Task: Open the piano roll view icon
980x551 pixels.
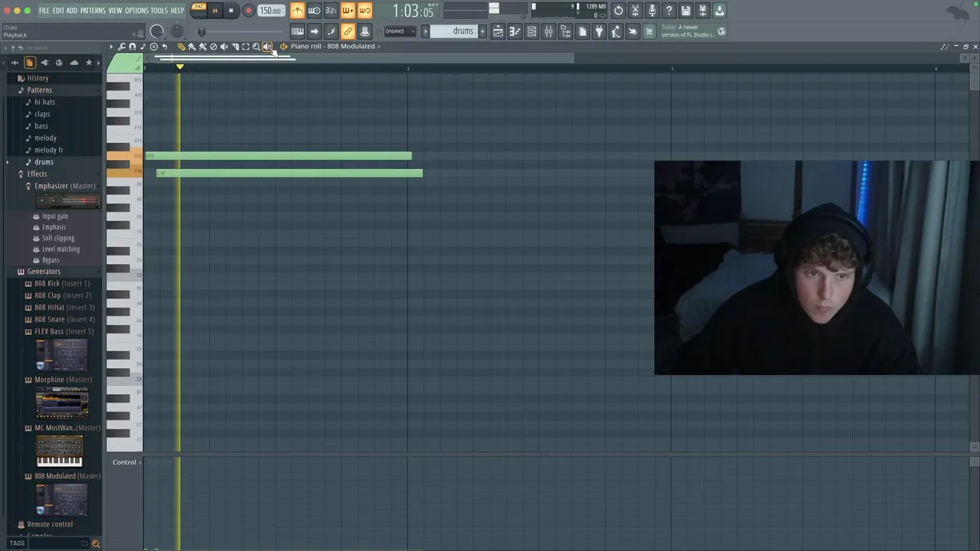Action: point(514,31)
